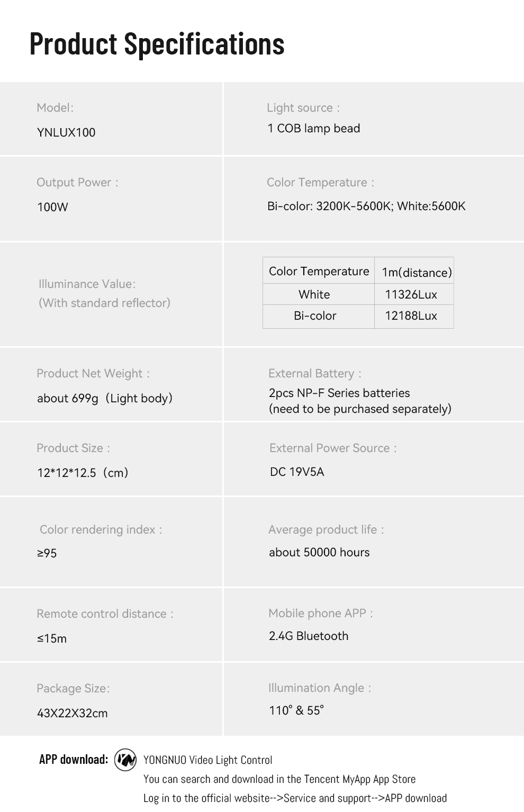Click the 110° & 55° illumination angle

point(296,710)
